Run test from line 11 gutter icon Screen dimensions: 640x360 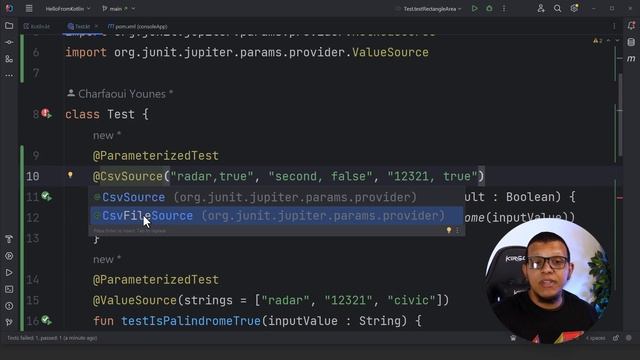(x=46, y=197)
